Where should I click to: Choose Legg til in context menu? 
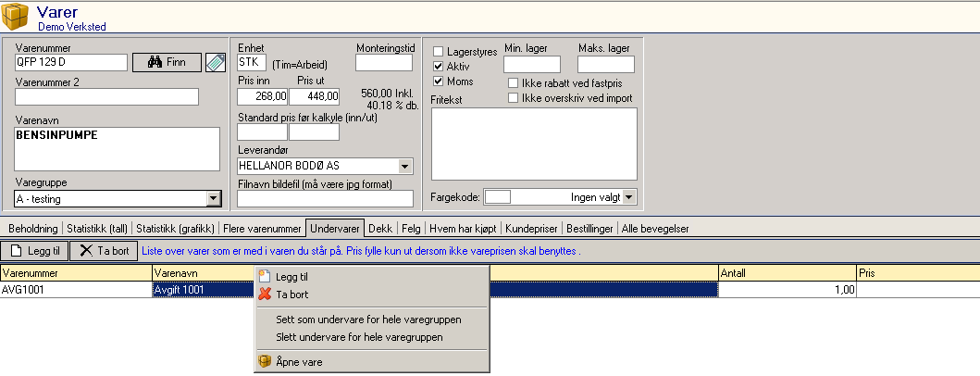point(371,277)
